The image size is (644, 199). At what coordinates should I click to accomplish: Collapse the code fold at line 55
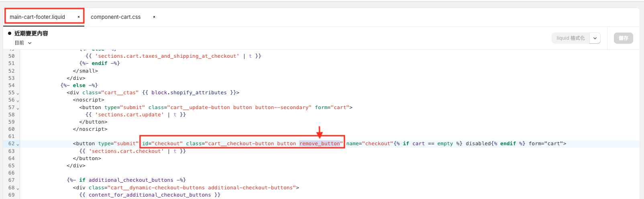point(18,93)
